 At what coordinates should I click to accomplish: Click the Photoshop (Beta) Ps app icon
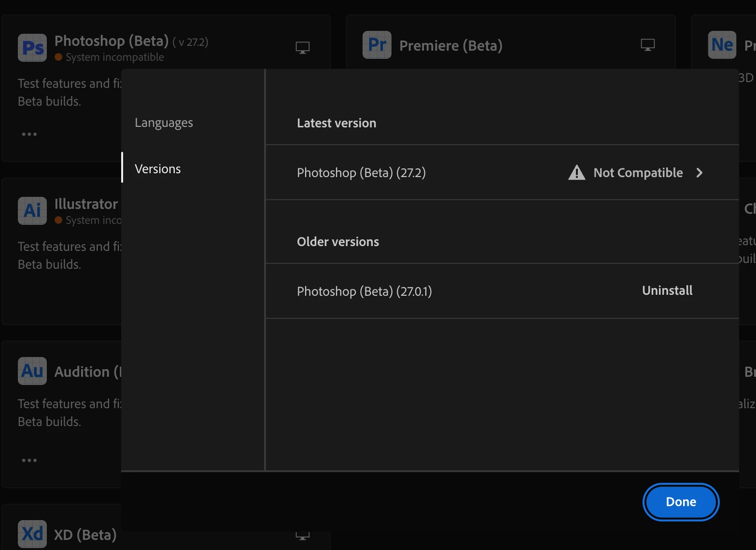[x=32, y=47]
